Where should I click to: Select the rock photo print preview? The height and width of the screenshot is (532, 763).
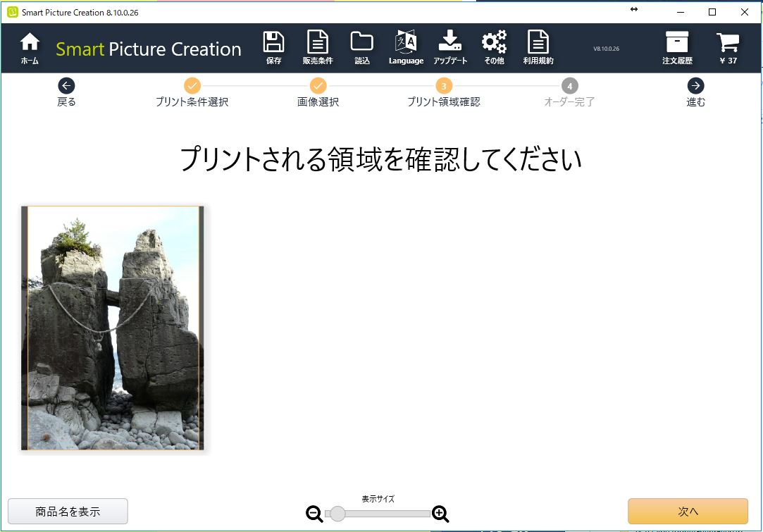coord(113,328)
